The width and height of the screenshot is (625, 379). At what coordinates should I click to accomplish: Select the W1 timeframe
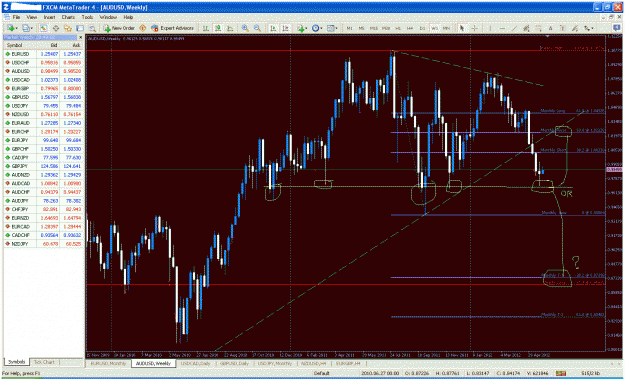[x=434, y=28]
